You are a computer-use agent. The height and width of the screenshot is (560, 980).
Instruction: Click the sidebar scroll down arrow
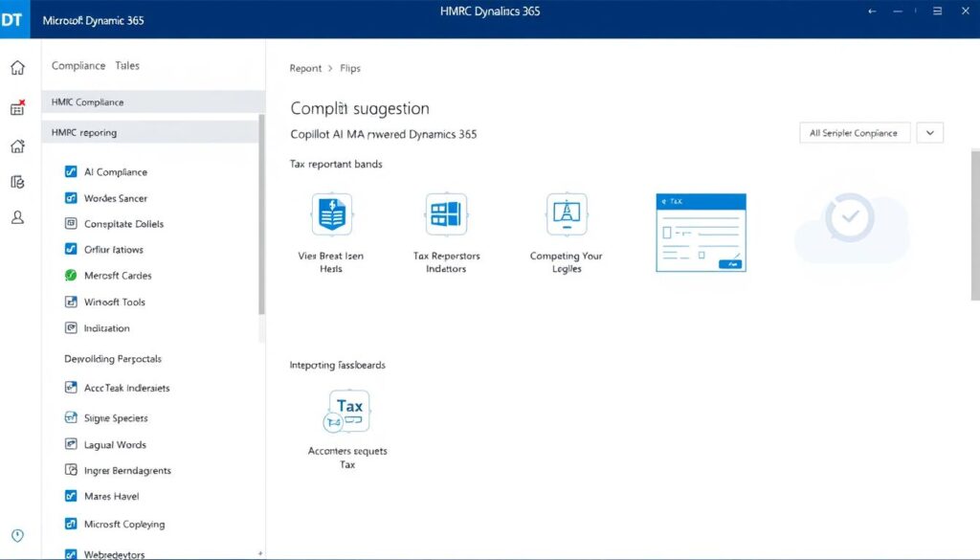(x=260, y=553)
